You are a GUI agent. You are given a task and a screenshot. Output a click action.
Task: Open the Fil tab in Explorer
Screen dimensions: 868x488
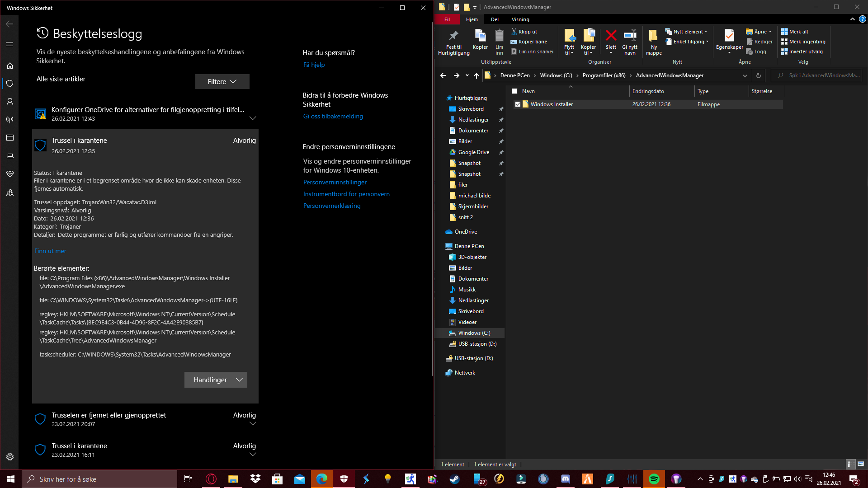tap(447, 19)
